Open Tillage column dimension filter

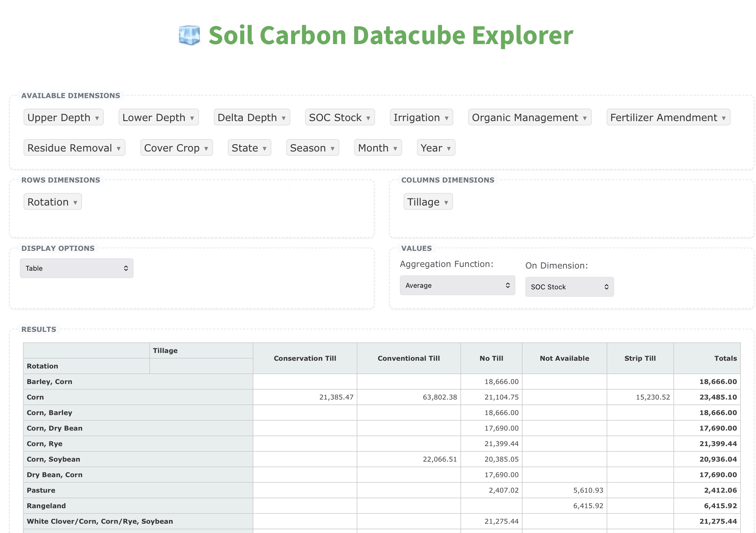[x=446, y=202]
